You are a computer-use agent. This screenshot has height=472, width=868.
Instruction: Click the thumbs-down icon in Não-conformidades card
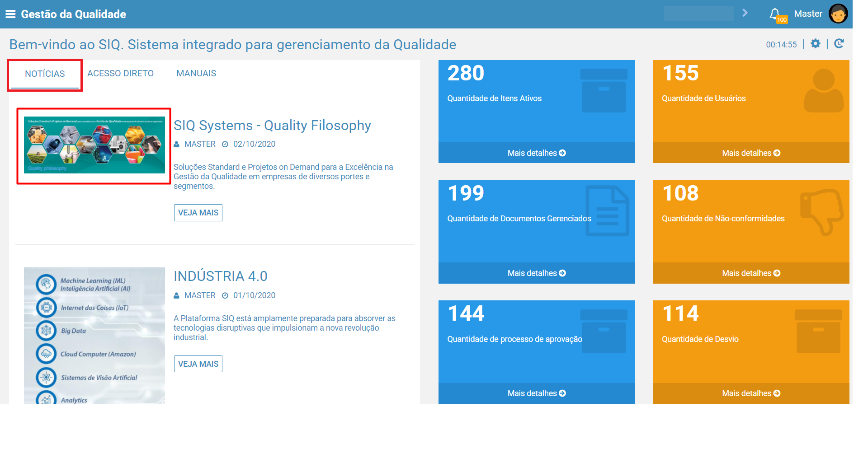pyautogui.click(x=821, y=212)
